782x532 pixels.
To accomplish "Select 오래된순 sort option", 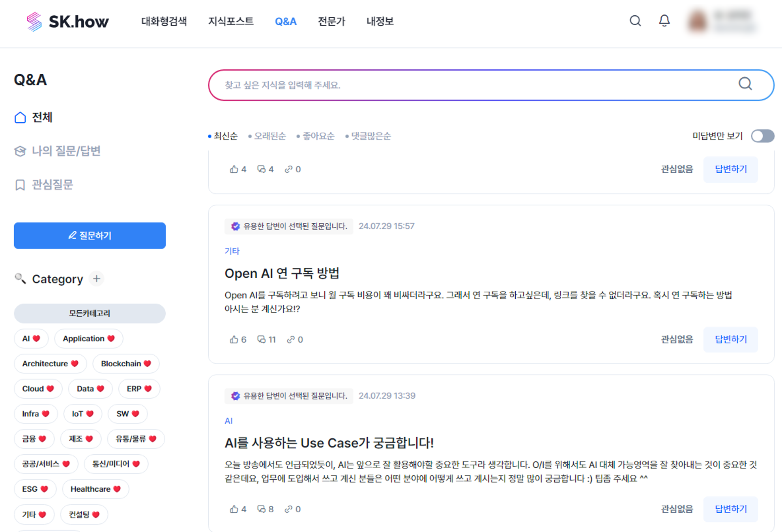I will coord(269,136).
